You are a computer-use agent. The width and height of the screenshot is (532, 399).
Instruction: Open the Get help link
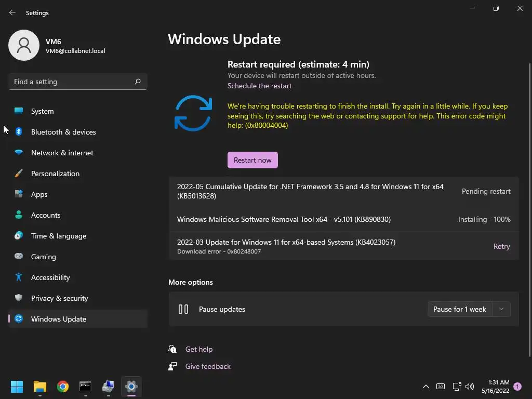click(x=199, y=349)
